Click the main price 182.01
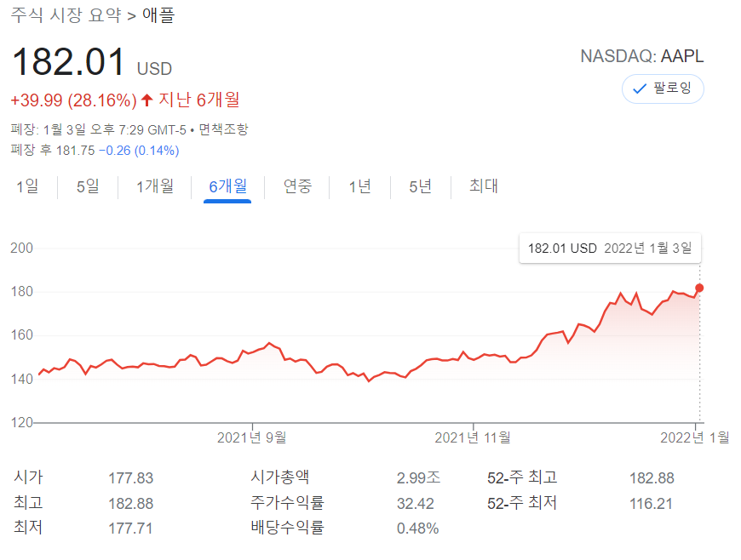The image size is (741, 560). click(68, 62)
